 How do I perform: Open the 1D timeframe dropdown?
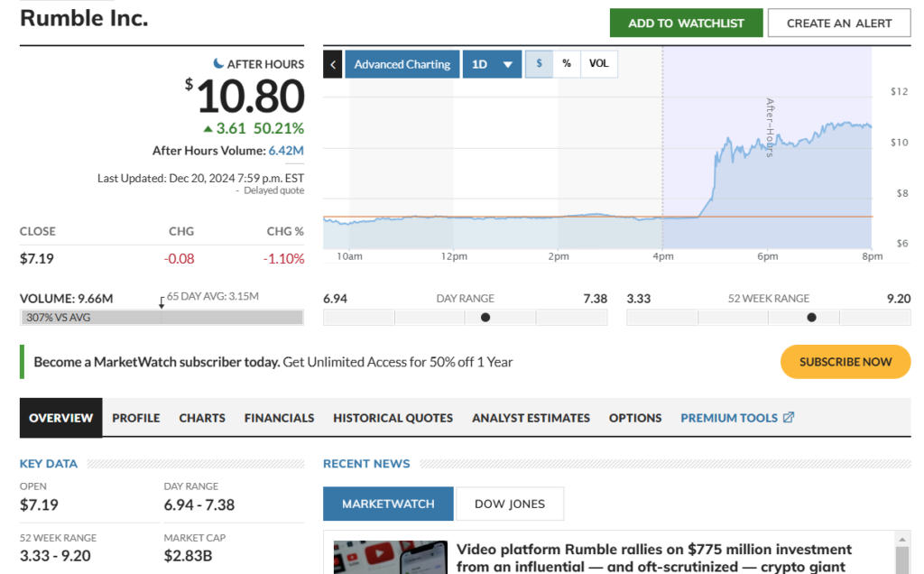(492, 64)
